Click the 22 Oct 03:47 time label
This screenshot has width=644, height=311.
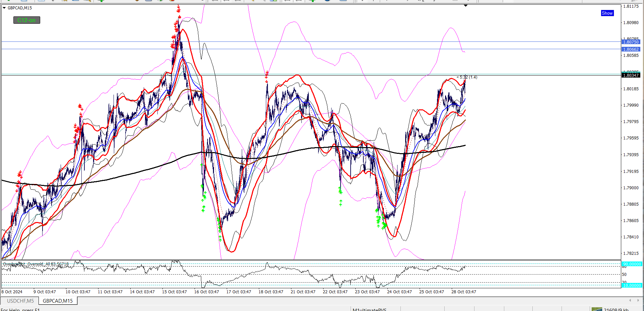[x=335, y=292]
